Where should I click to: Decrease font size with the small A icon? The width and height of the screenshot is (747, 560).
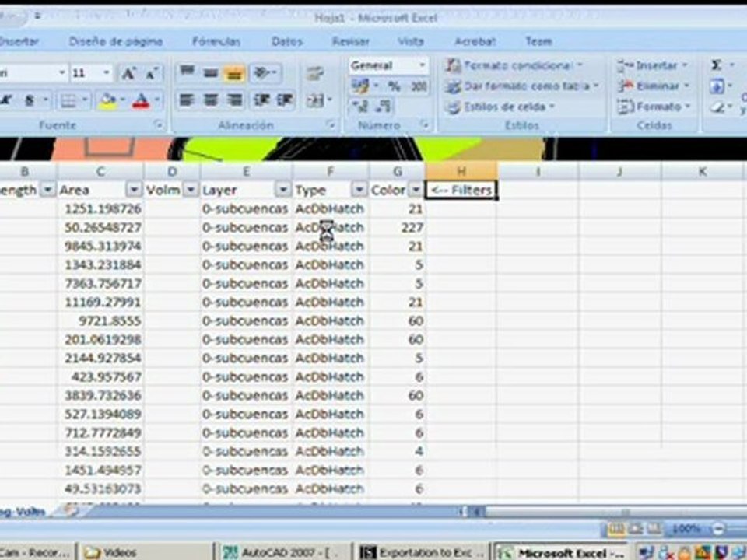(152, 74)
